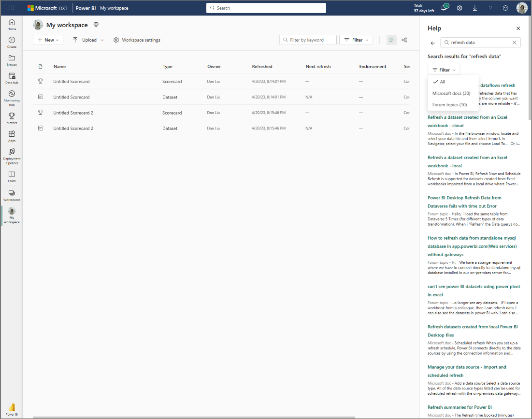Viewport: 532px width, 419px height.
Task: Open the Upload dropdown
Action: 88,40
